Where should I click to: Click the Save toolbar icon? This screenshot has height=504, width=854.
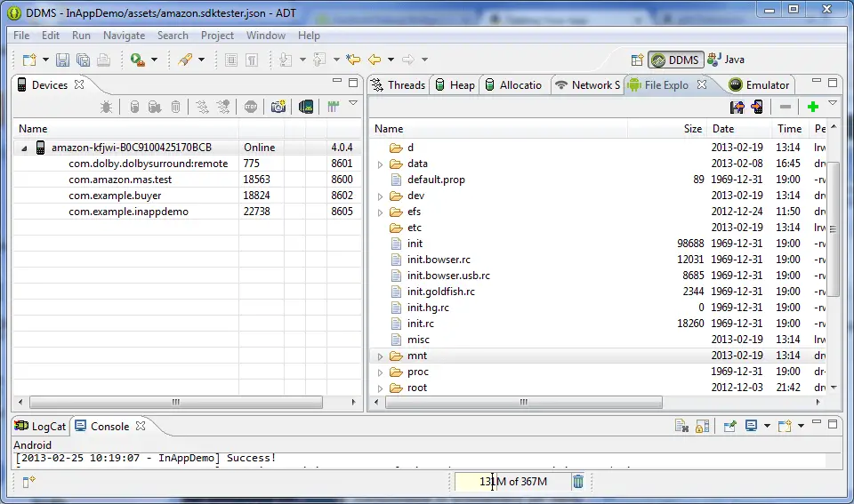62,60
